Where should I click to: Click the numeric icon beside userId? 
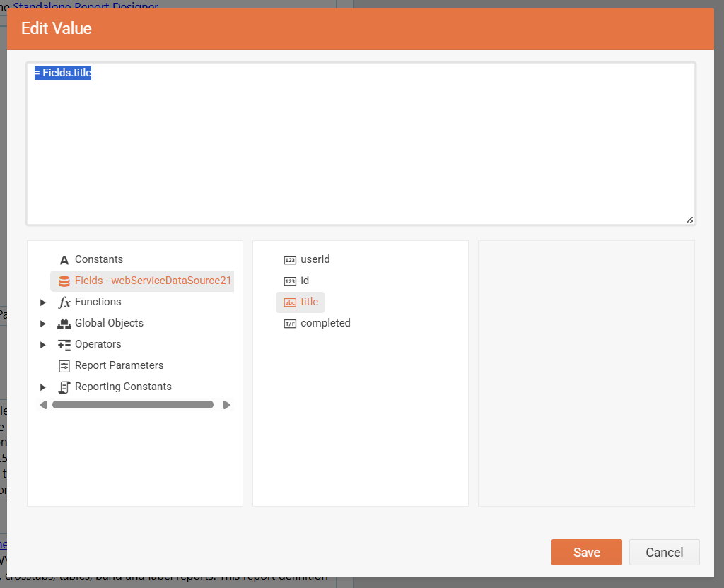[x=290, y=259]
